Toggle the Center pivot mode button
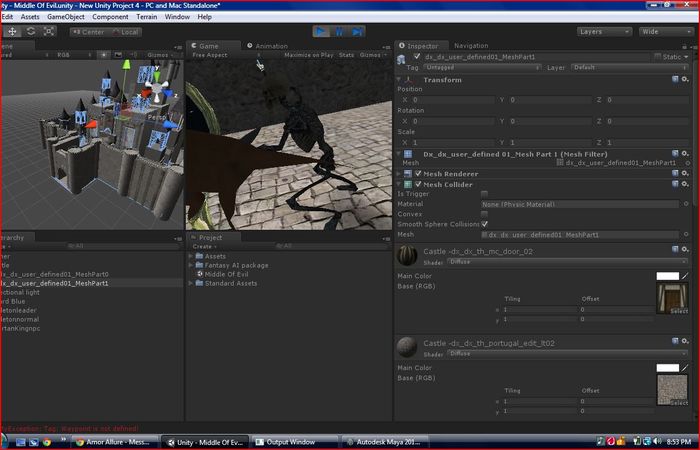Image resolution: width=700 pixels, height=450 pixels. [88, 32]
